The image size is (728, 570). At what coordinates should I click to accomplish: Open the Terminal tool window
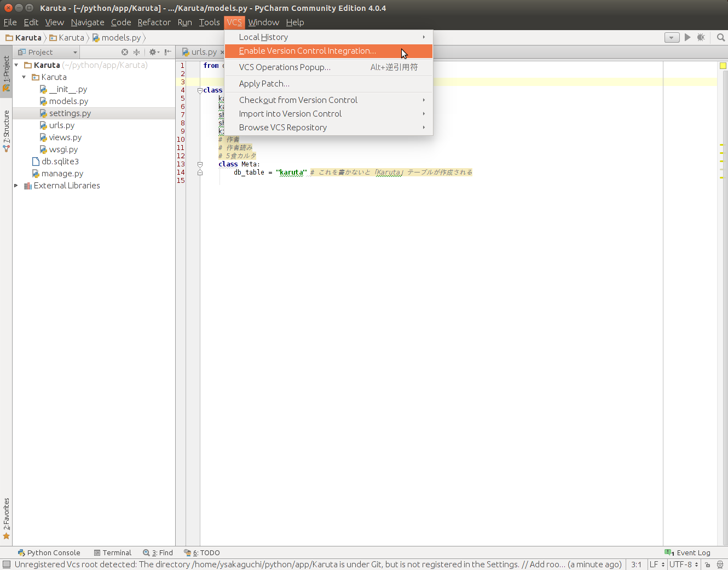tap(113, 552)
